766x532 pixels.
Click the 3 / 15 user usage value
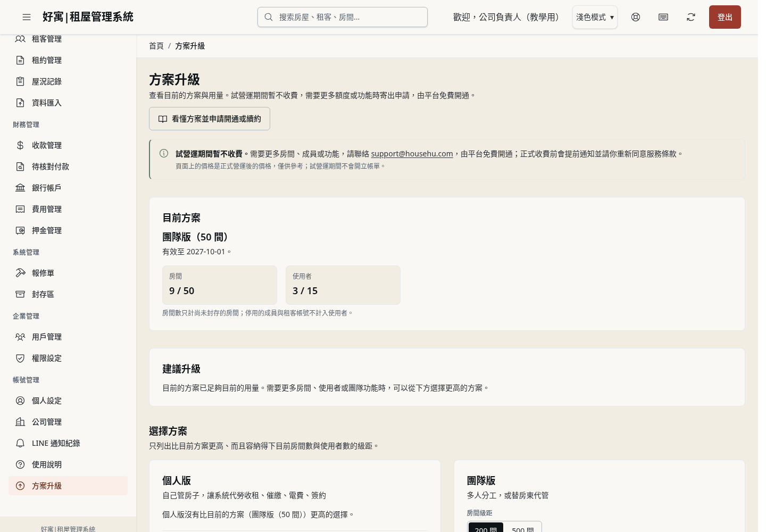(305, 291)
